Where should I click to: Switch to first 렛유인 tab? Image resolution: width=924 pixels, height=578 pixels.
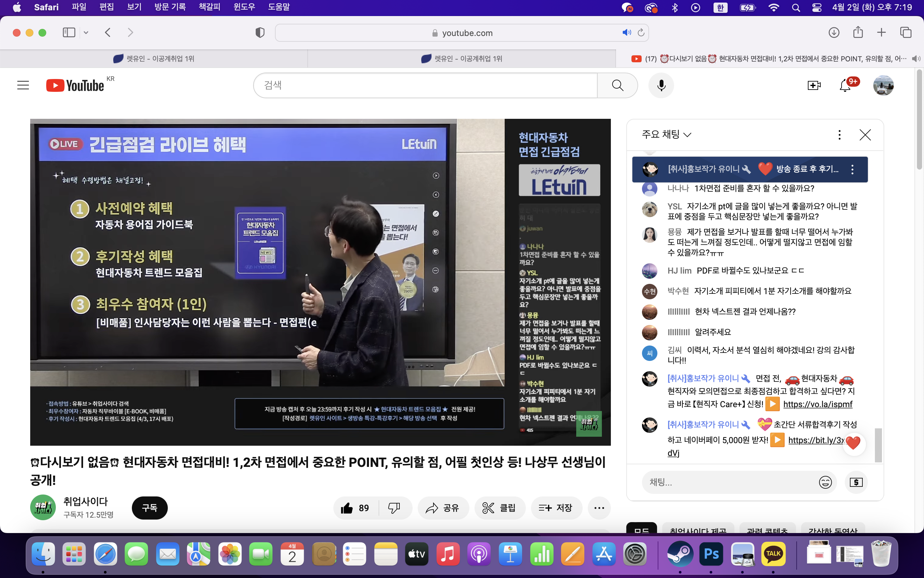154,58
